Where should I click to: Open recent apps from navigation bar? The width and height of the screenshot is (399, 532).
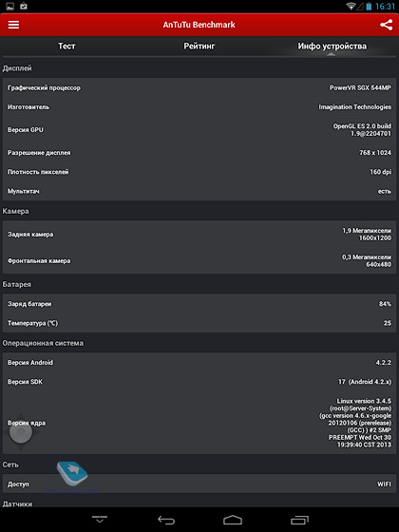pyautogui.click(x=299, y=520)
